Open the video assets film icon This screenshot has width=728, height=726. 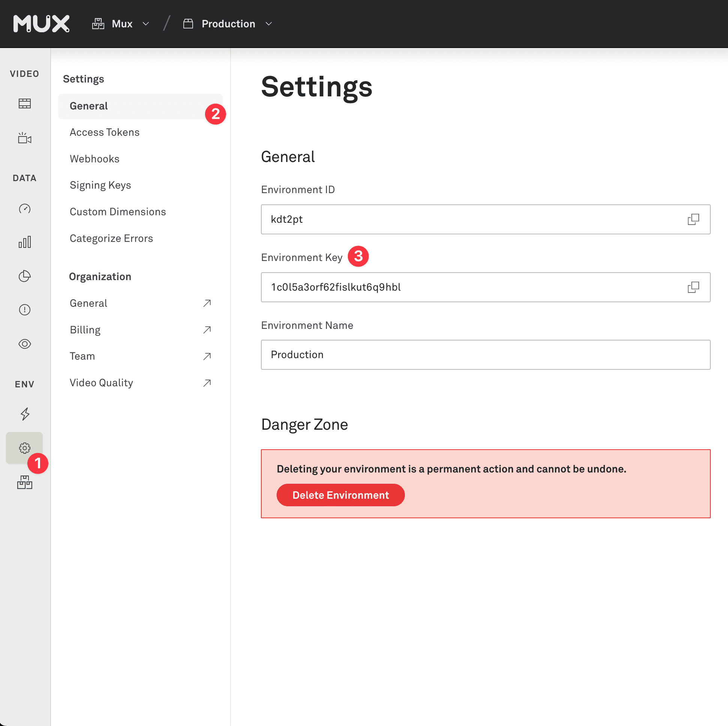click(x=24, y=103)
